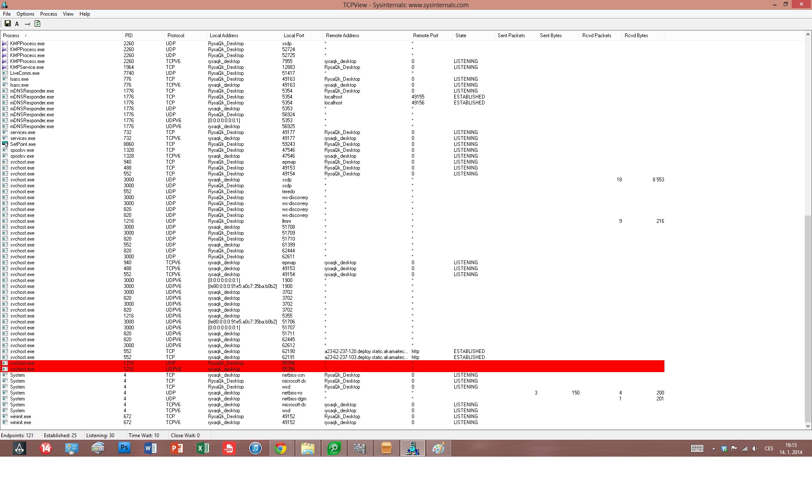
Task: Click the vertical scrollbar down arrow
Action: 808,426
